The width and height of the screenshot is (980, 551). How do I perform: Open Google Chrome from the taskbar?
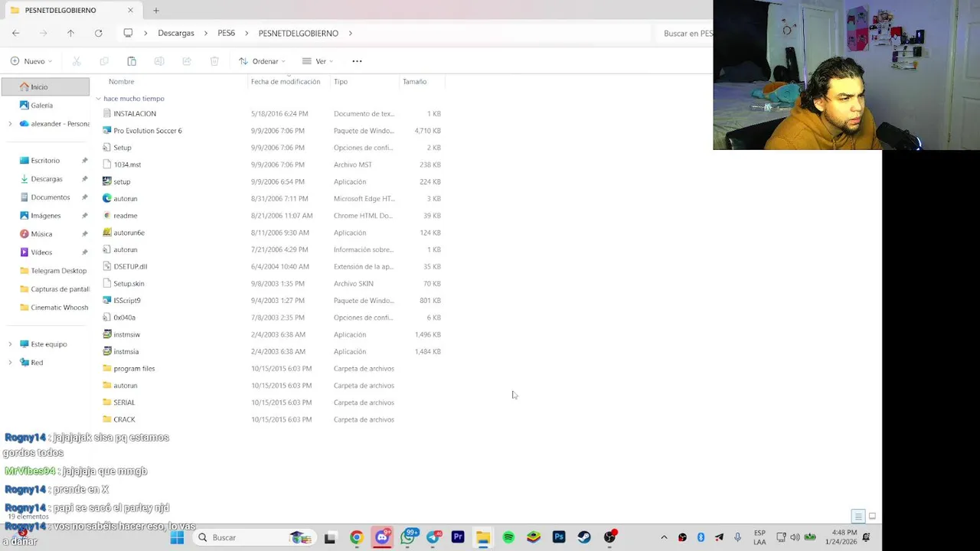click(x=357, y=537)
